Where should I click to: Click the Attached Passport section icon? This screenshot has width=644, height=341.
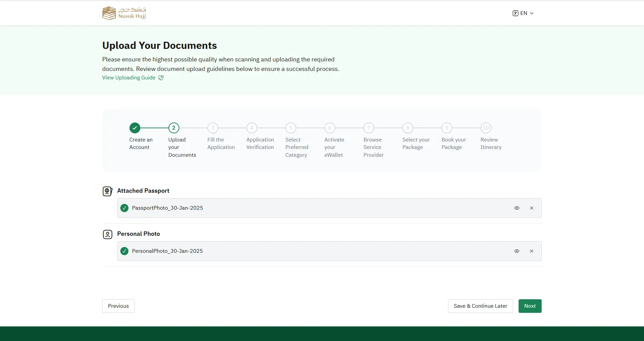[x=107, y=191]
